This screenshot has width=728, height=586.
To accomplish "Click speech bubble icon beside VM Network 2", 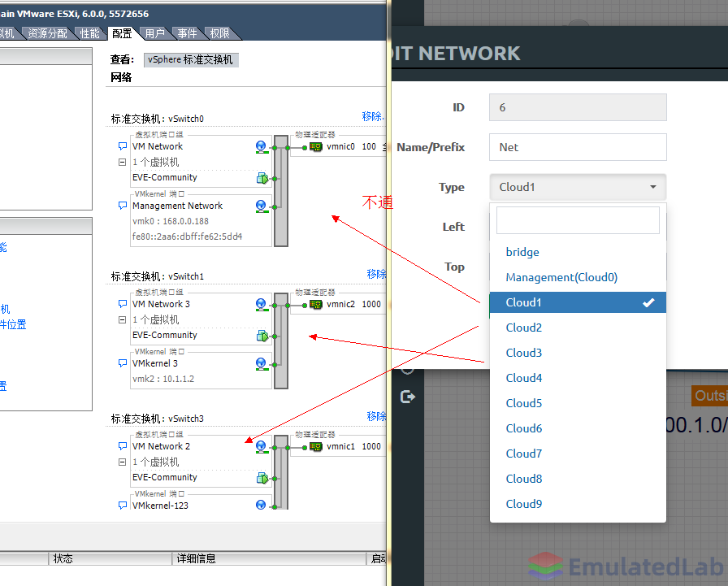I will [123, 445].
